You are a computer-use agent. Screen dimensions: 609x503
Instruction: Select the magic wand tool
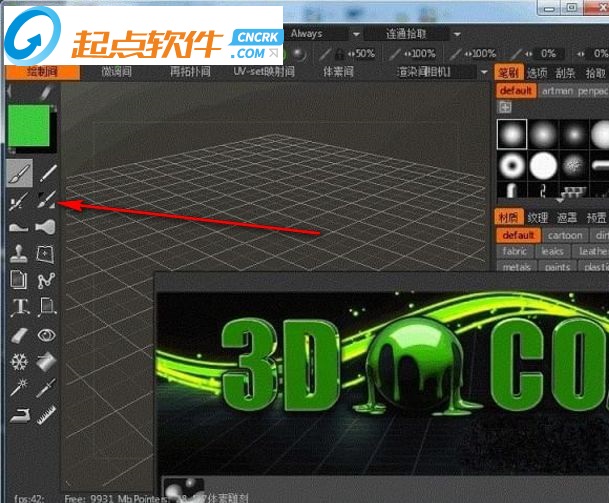tap(19, 388)
